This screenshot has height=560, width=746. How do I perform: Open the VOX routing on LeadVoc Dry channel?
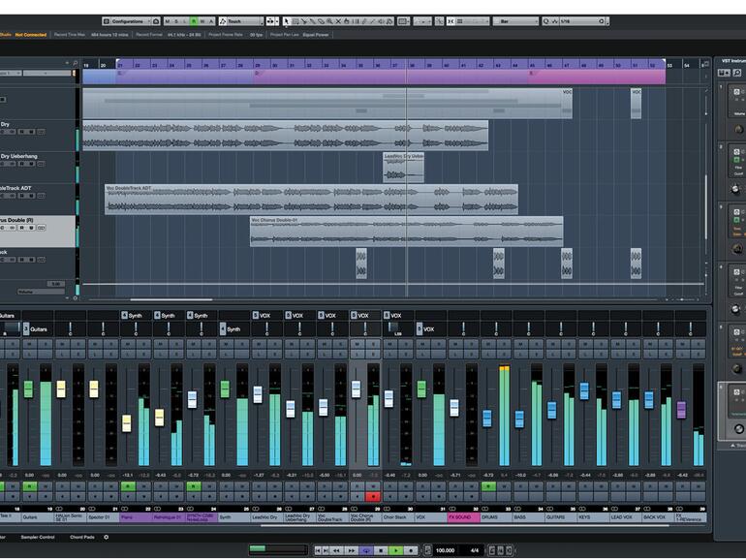click(266, 315)
